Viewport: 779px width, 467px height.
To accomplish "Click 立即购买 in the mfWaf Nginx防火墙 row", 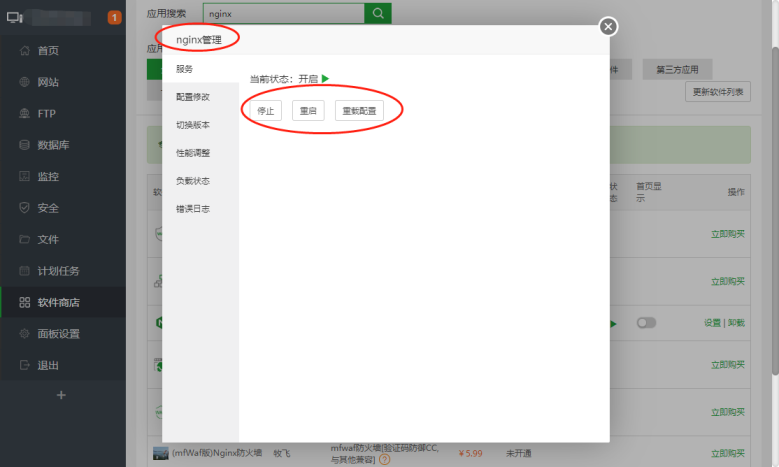I will click(x=728, y=453).
